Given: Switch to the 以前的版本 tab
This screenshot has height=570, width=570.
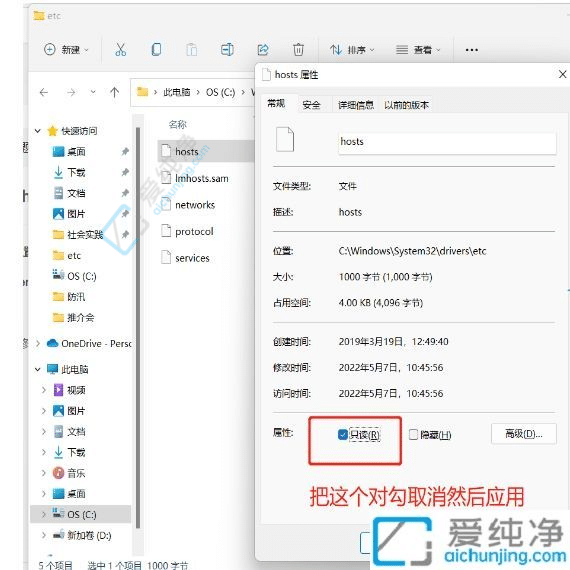Looking at the screenshot, I should 406,105.
